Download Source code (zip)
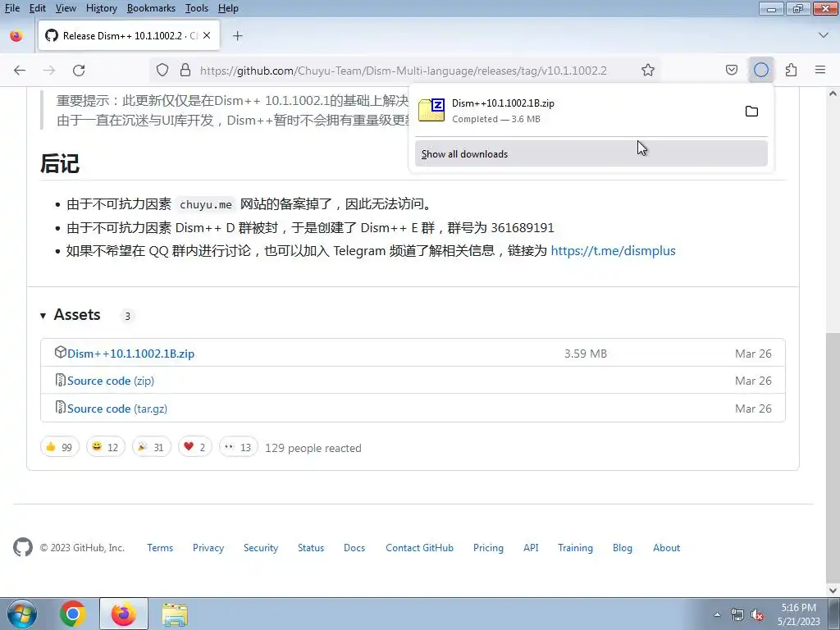Image resolution: width=840 pixels, height=630 pixels. 111,381
